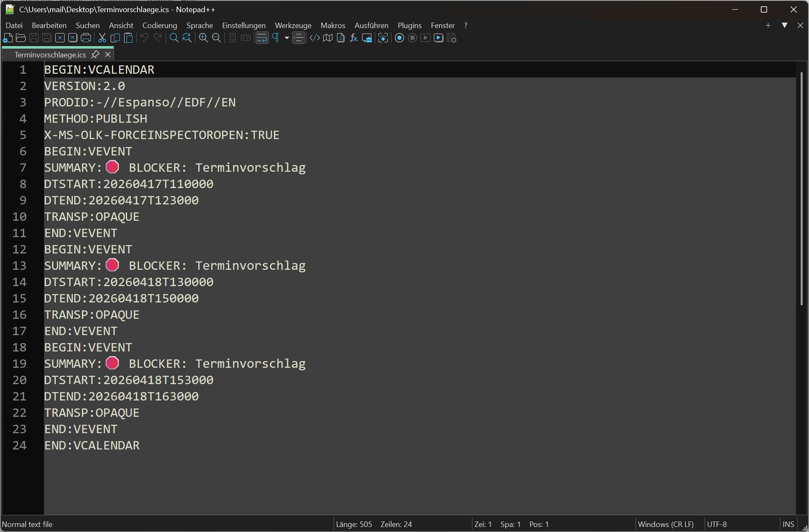Close the Terminvorschlaege.ics tab
Viewport: 809px width, 532px height.
click(108, 54)
